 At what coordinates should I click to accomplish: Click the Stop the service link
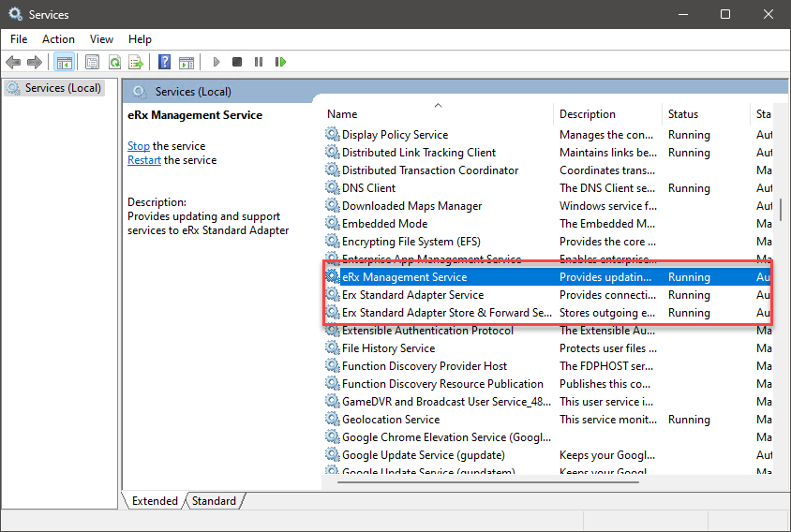tap(138, 146)
